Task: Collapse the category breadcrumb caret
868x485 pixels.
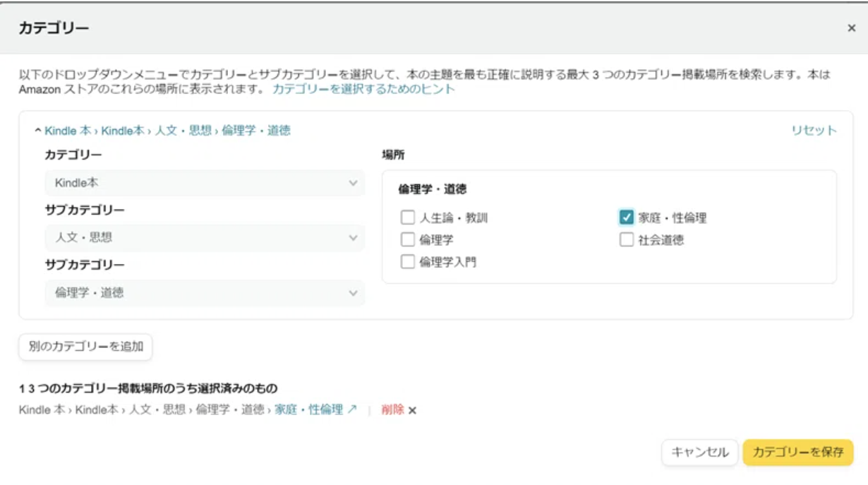Action: [38, 131]
